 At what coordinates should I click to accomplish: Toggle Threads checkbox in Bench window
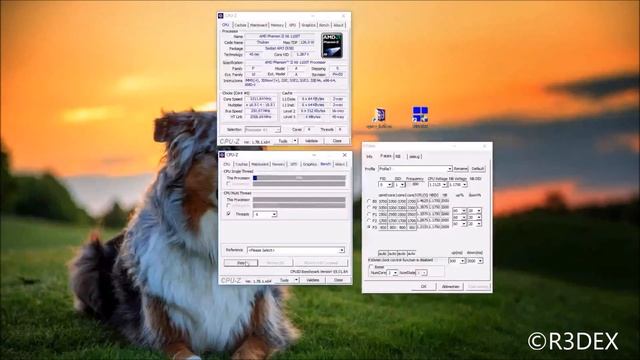click(x=229, y=214)
